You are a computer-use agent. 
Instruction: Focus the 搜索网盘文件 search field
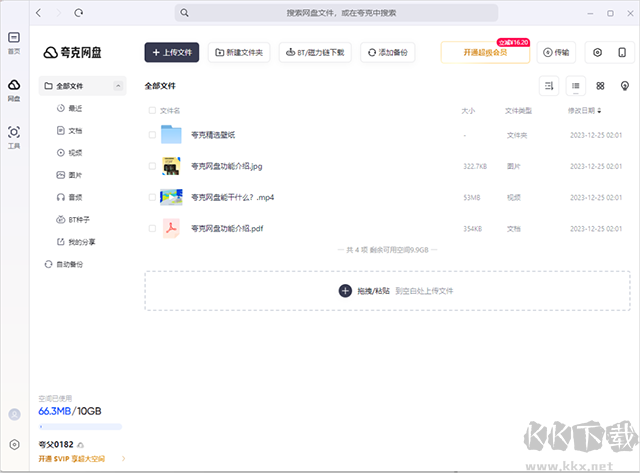pyautogui.click(x=336, y=13)
